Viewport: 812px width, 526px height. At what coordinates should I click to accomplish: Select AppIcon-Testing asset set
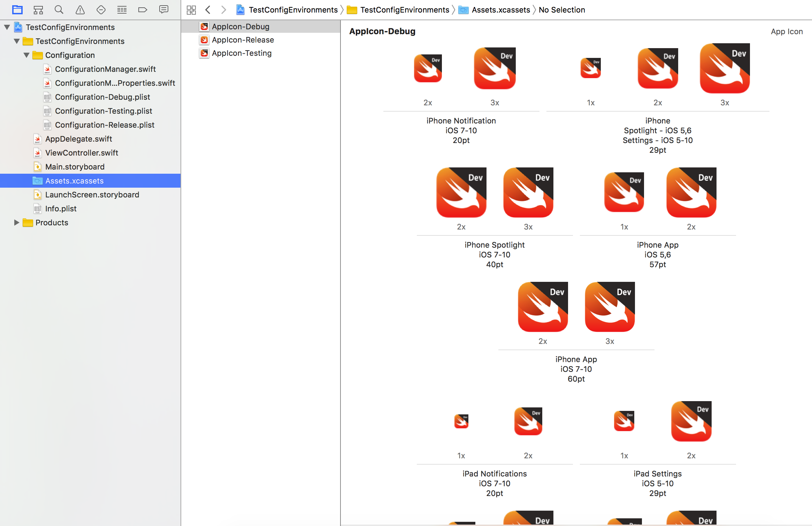coord(261,53)
